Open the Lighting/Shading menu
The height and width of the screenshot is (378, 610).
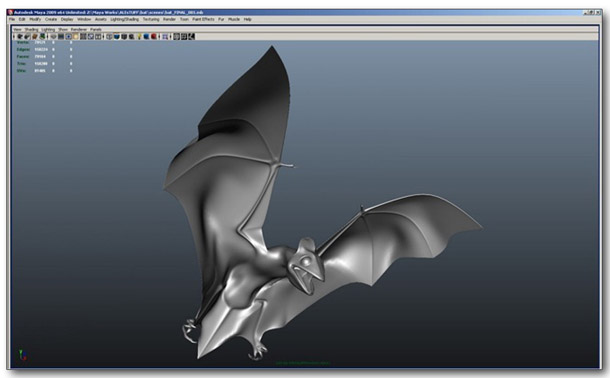tap(124, 19)
